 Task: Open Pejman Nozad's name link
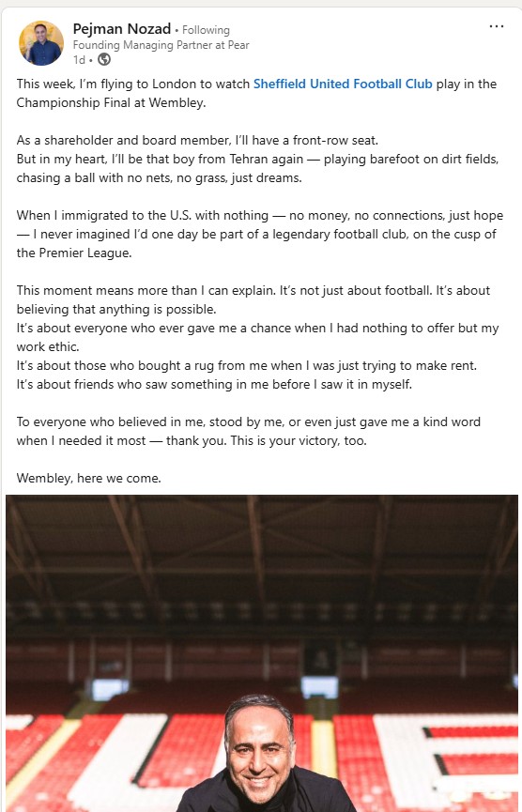[122, 28]
